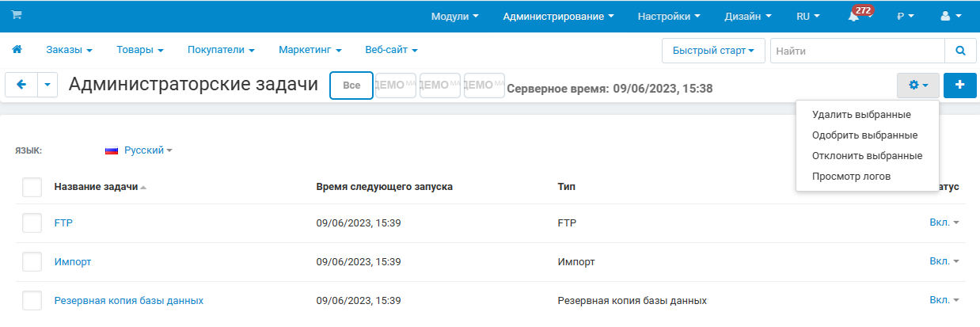Click Резервная копия базы данных type cell
The width and height of the screenshot is (980, 327).
(632, 301)
